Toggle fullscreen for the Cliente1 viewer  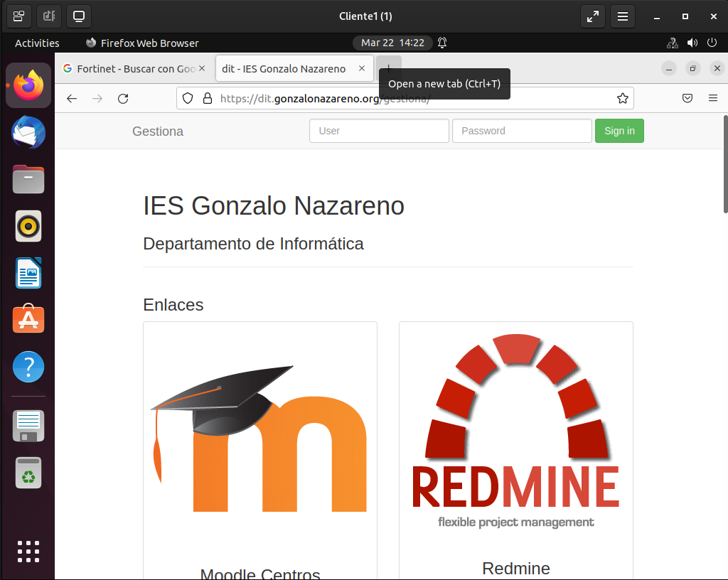(x=593, y=17)
